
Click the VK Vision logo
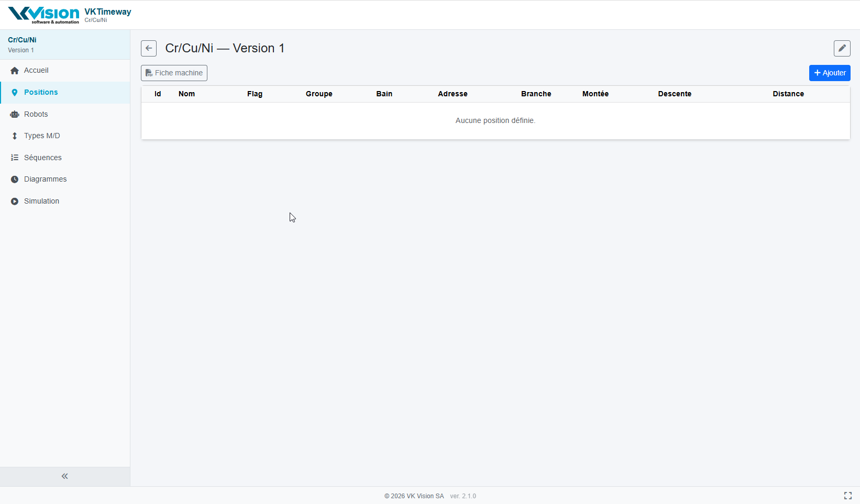click(x=44, y=15)
